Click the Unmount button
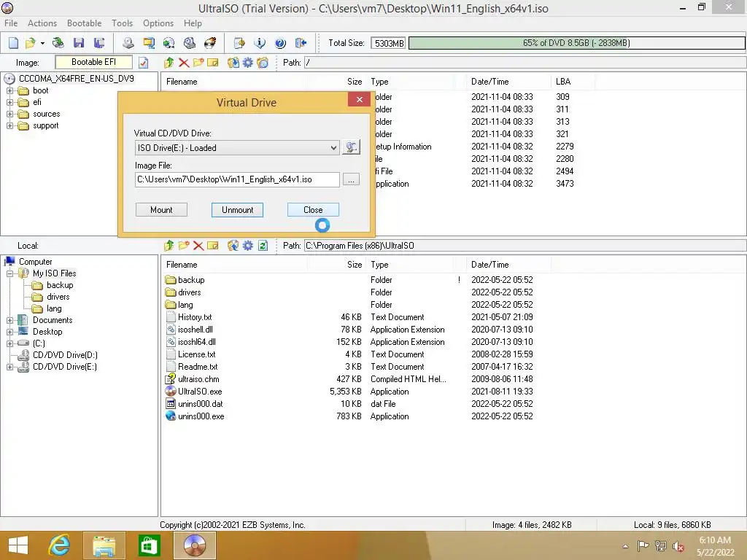Image resolution: width=747 pixels, height=560 pixels. 237,210
